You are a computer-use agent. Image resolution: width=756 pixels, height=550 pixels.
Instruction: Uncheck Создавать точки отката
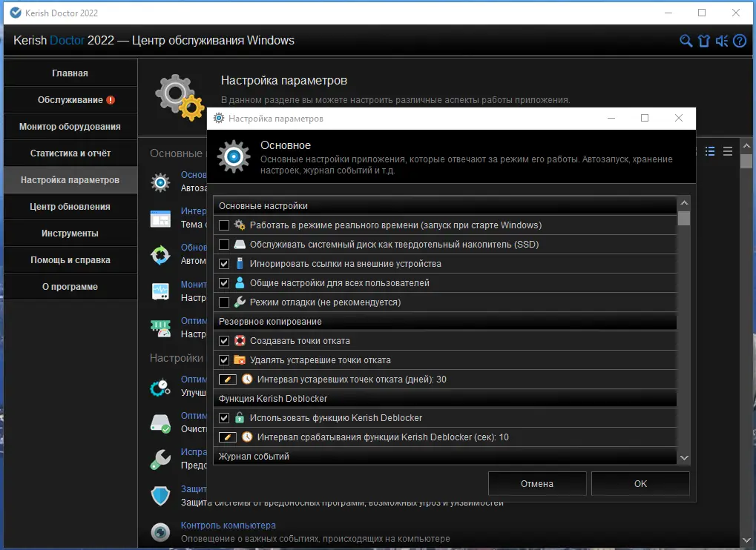224,340
